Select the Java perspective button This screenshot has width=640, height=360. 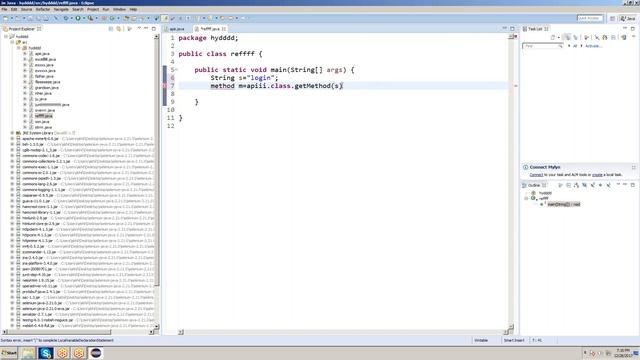(628, 18)
